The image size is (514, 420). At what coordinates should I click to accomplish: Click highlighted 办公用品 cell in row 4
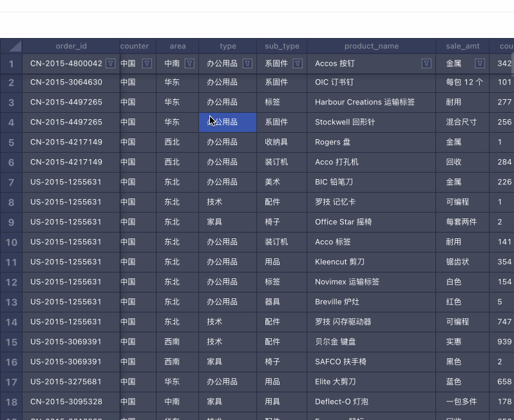228,122
